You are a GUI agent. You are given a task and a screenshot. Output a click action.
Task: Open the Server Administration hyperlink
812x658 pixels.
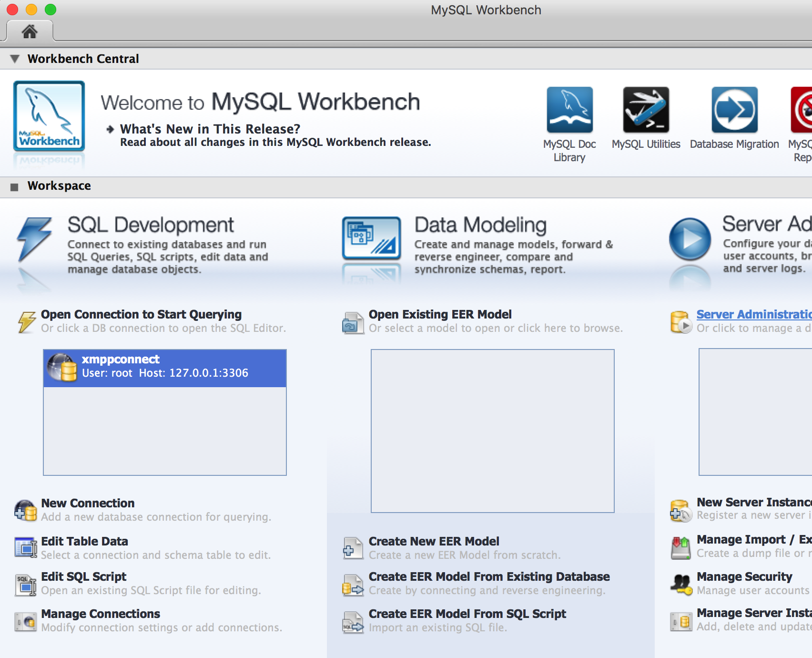tap(754, 314)
